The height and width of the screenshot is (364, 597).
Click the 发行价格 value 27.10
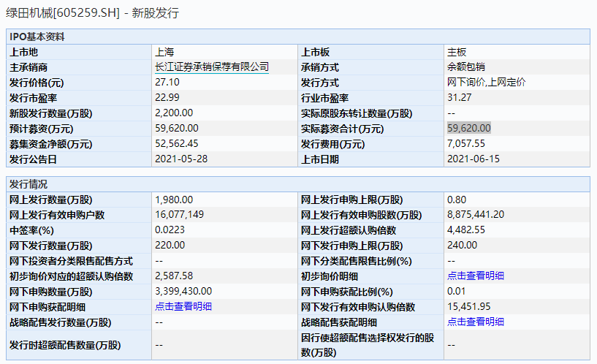167,83
